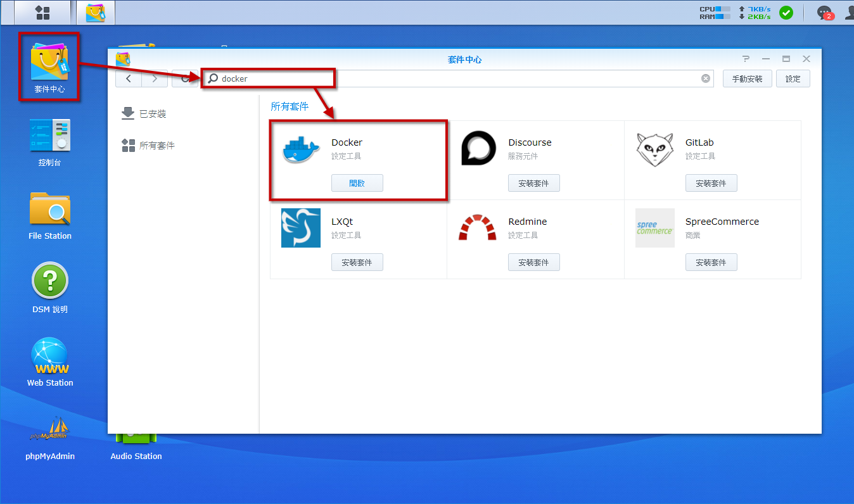The image size is (854, 504).
Task: Click the Discourse package icon
Action: (x=478, y=149)
